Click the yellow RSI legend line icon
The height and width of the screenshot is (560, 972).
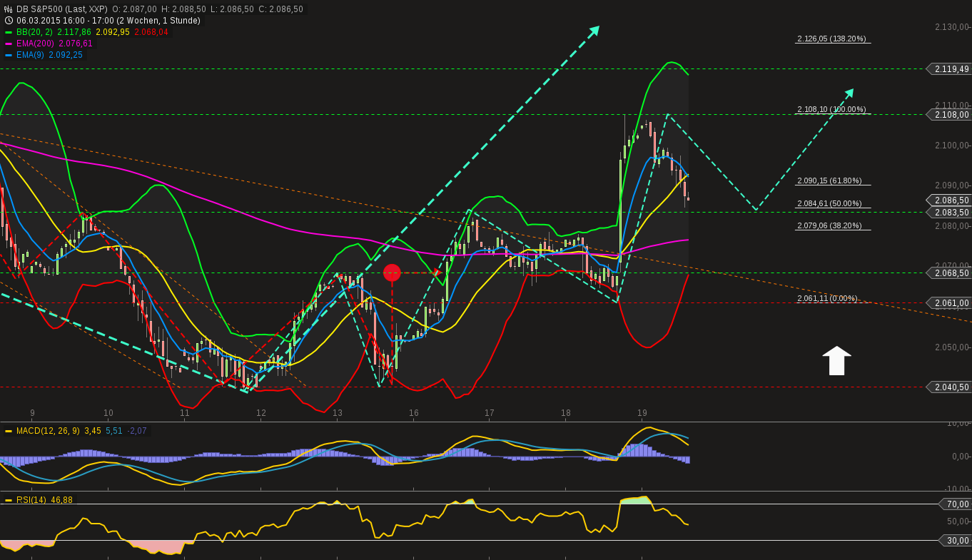(x=9, y=499)
